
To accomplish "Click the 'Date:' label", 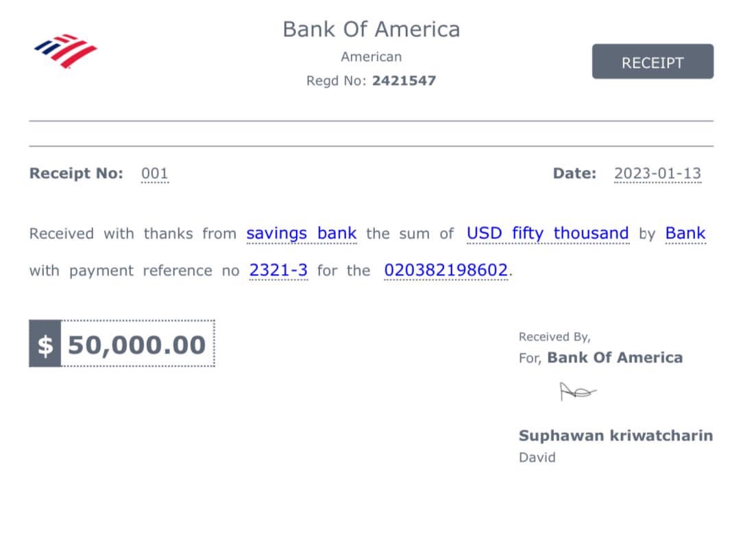I will point(574,174).
